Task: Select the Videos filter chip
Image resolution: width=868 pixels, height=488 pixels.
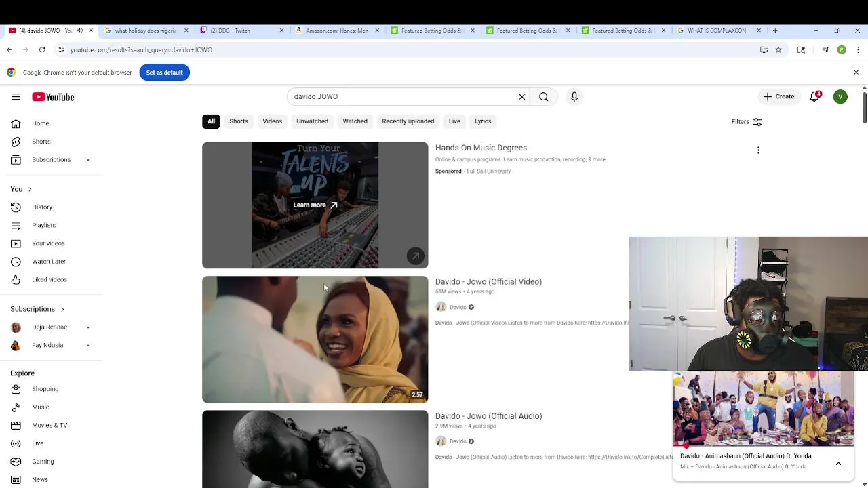Action: pos(273,121)
